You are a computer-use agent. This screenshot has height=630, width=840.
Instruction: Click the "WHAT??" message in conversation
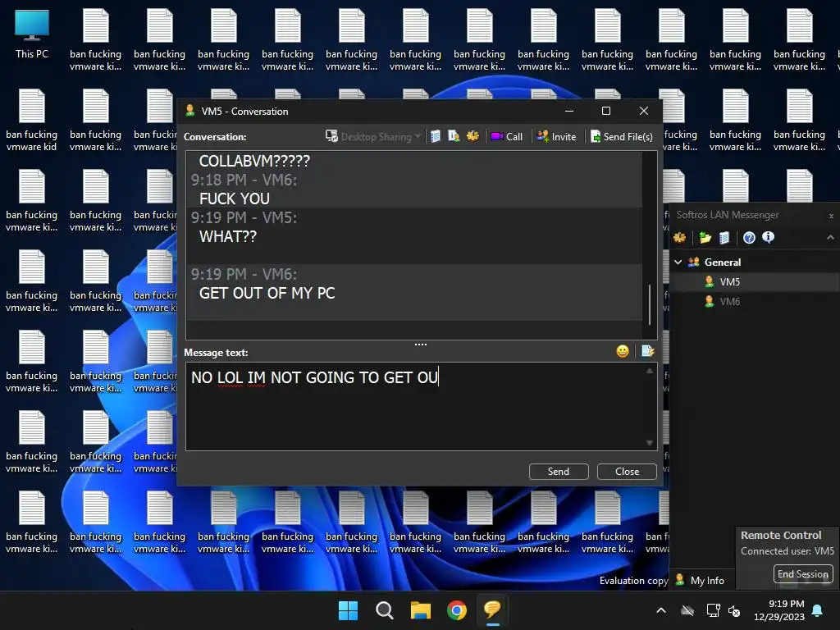click(228, 236)
